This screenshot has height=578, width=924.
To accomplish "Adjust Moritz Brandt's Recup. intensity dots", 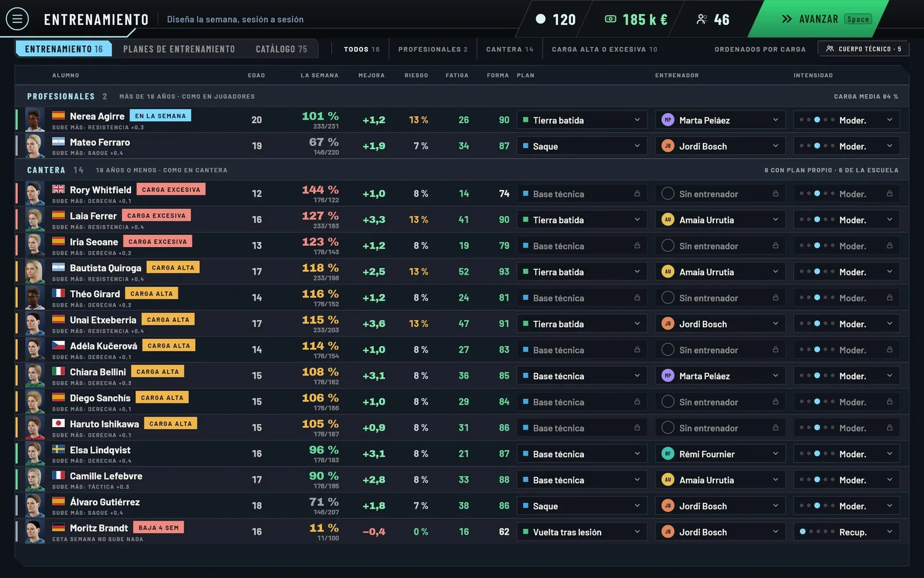I will 817,531.
